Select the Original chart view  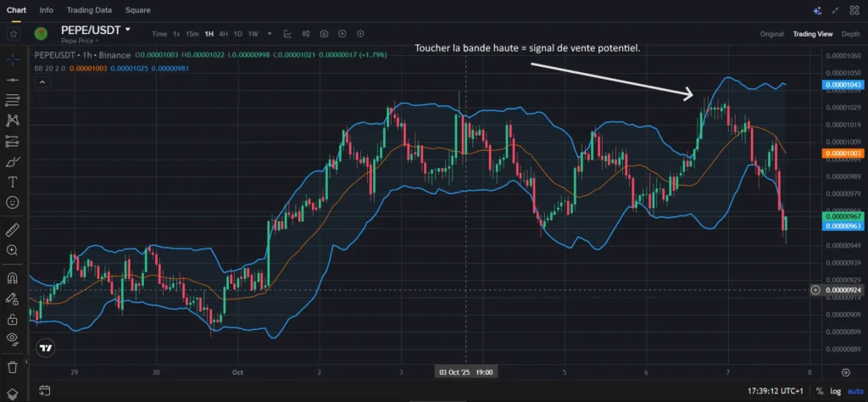point(771,34)
